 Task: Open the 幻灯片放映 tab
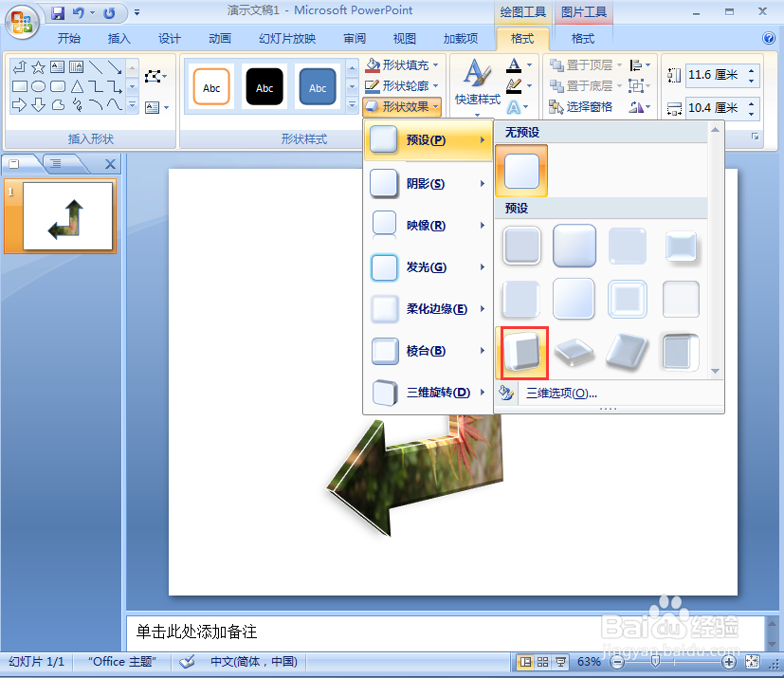tap(287, 39)
